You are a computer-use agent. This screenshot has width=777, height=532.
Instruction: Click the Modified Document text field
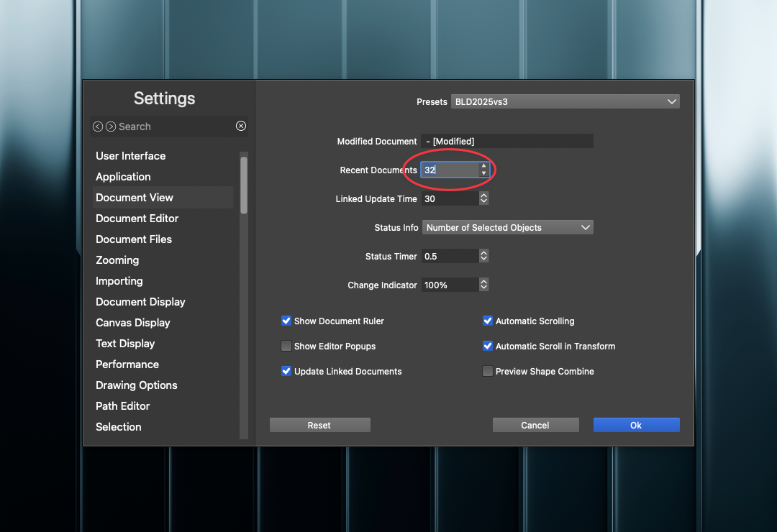(507, 141)
